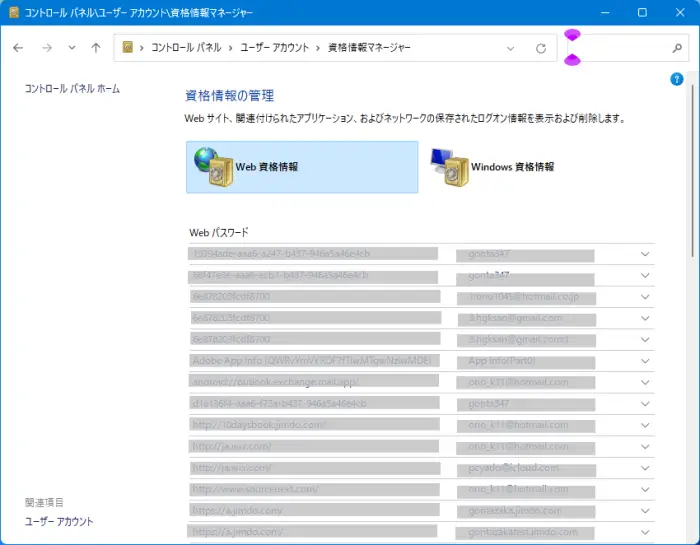
Task: Click the title bar Credential Manager icon
Action: [x=14, y=12]
